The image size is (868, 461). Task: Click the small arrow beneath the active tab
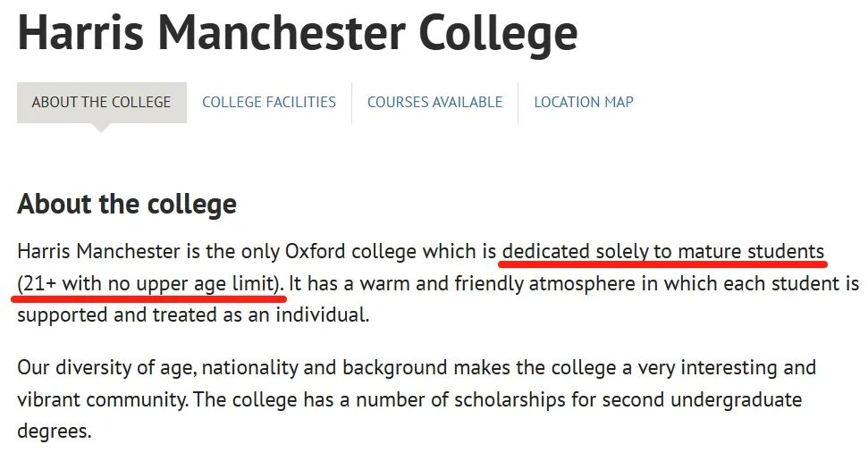click(101, 128)
